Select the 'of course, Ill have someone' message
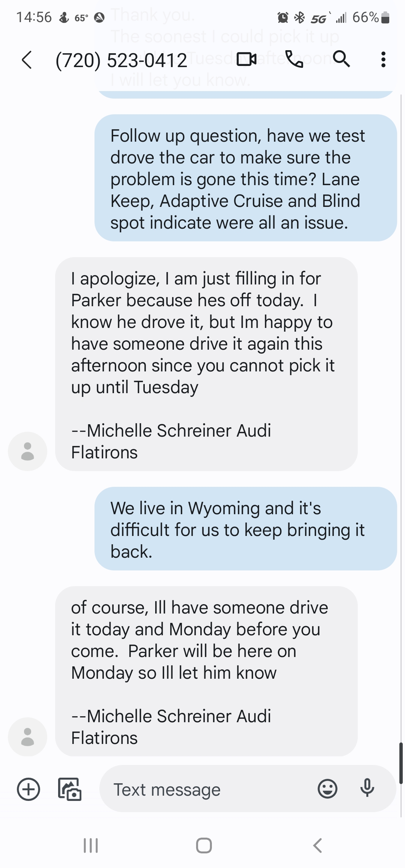405x868 pixels. [x=206, y=671]
